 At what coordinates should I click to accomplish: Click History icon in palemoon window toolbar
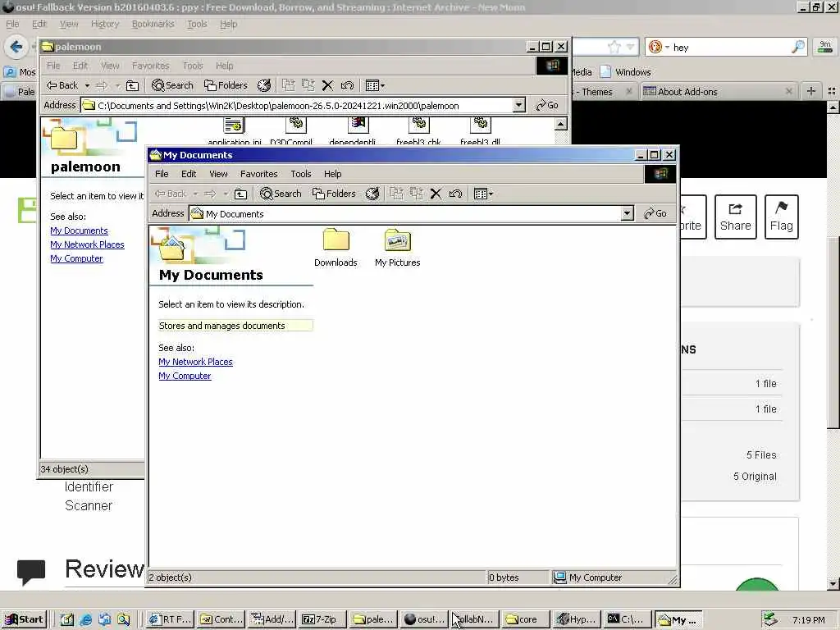coord(264,85)
